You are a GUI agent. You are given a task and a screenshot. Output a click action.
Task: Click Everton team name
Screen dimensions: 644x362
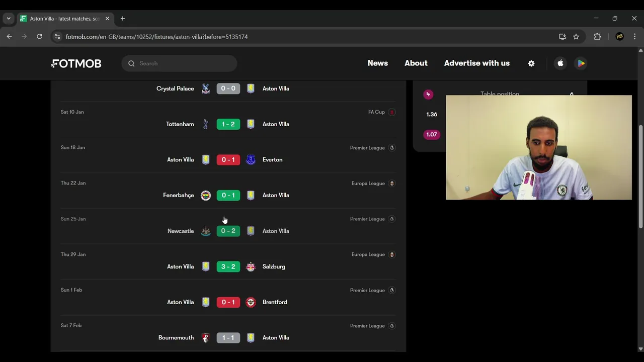(x=272, y=160)
